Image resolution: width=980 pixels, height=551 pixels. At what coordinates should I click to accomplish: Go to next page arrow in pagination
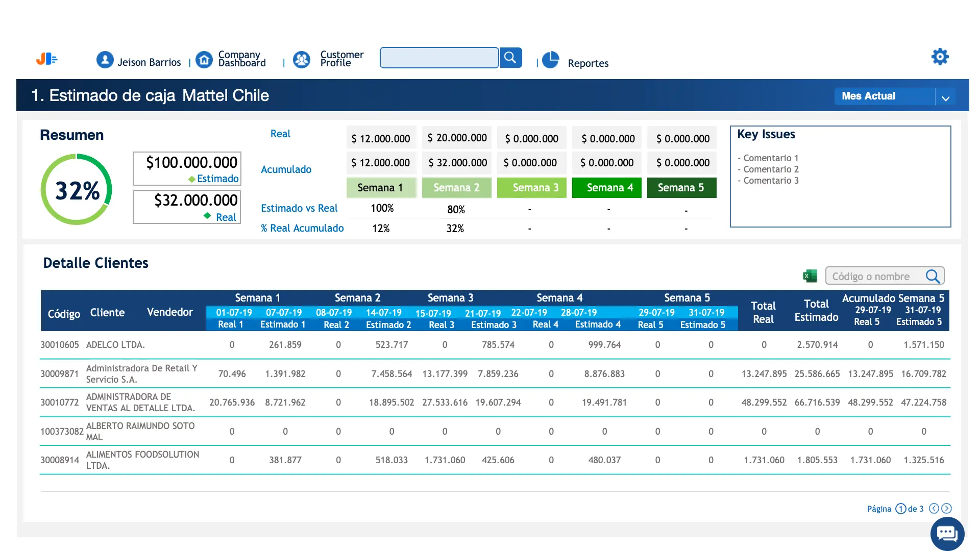tap(947, 508)
